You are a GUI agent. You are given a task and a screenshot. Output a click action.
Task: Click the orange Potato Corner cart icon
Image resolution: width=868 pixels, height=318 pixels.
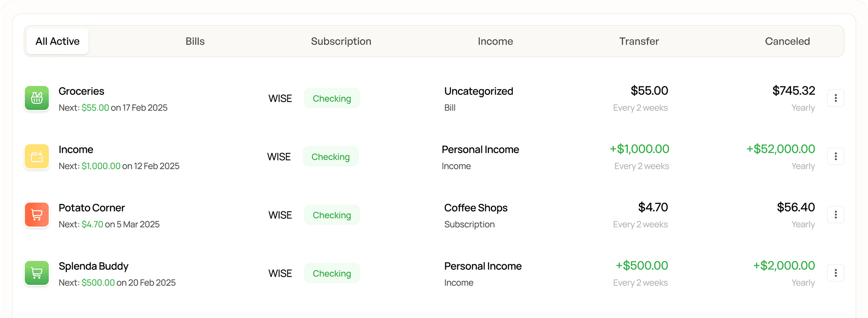click(37, 214)
